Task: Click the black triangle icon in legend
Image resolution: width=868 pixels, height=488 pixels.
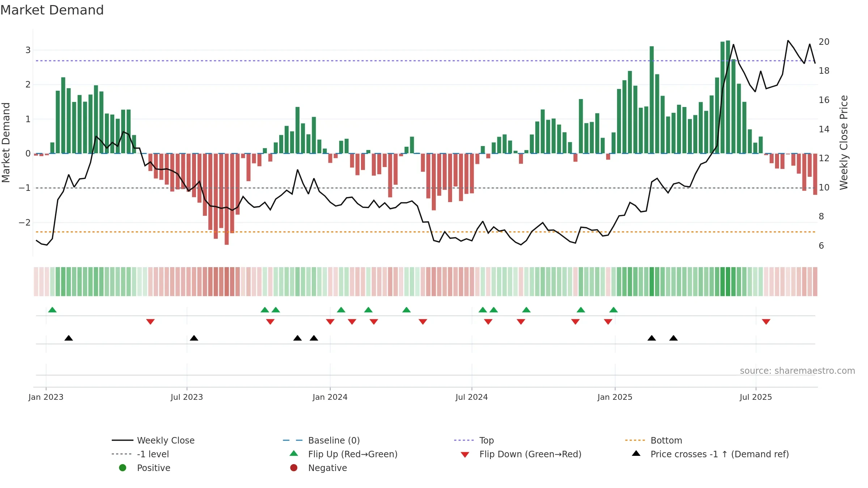Action: point(636,453)
